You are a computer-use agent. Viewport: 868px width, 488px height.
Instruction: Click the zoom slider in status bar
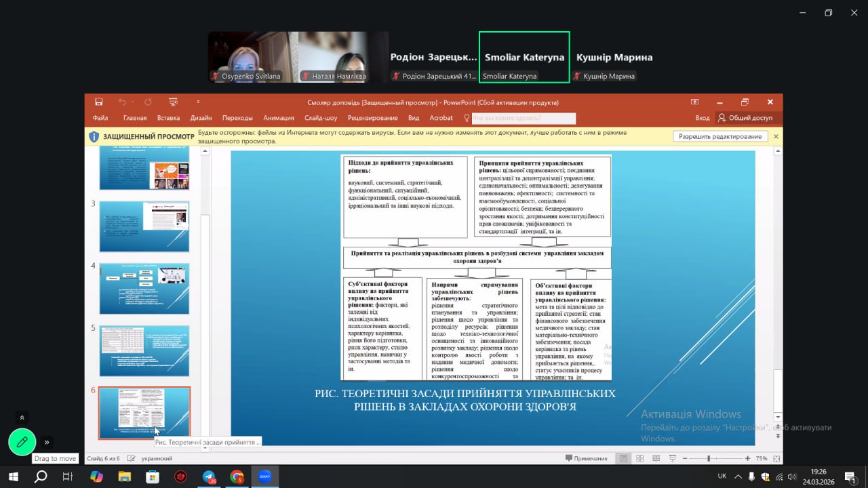[x=709, y=458]
